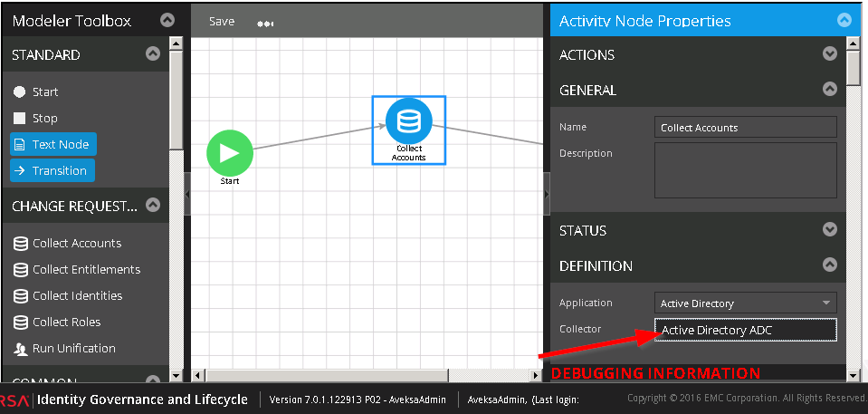Click properties panel scrollbar up arrow
The width and height of the screenshot is (868, 414).
pyautogui.click(x=854, y=43)
